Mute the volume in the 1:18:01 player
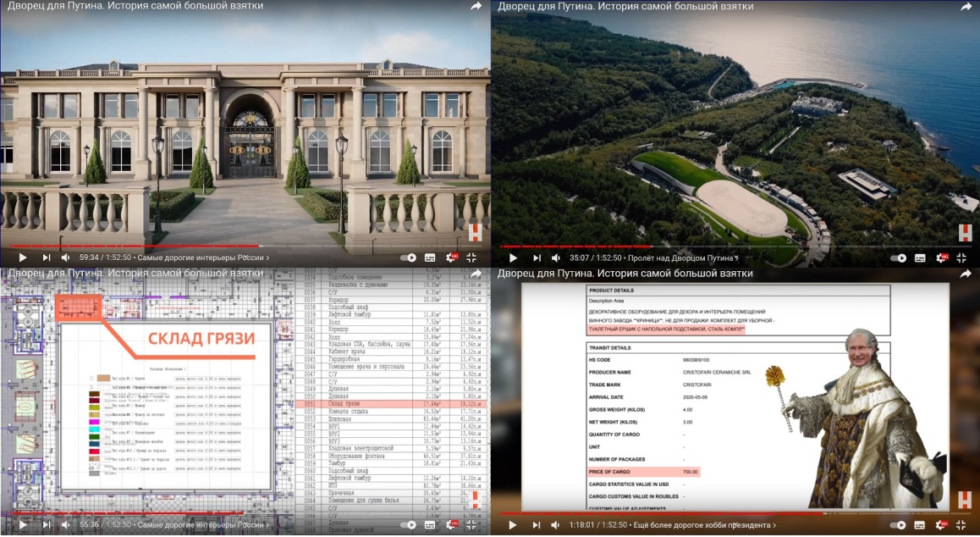The width and height of the screenshot is (980, 537). (x=556, y=525)
